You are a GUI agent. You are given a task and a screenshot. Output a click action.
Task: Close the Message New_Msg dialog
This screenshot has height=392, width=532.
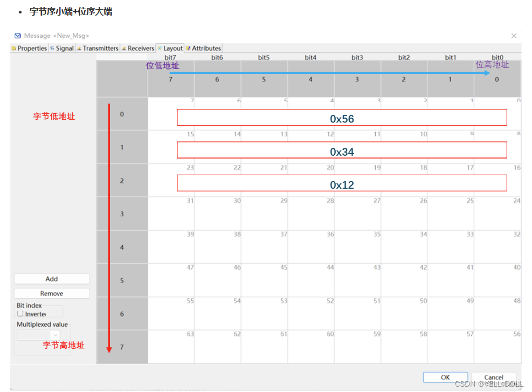click(514, 36)
